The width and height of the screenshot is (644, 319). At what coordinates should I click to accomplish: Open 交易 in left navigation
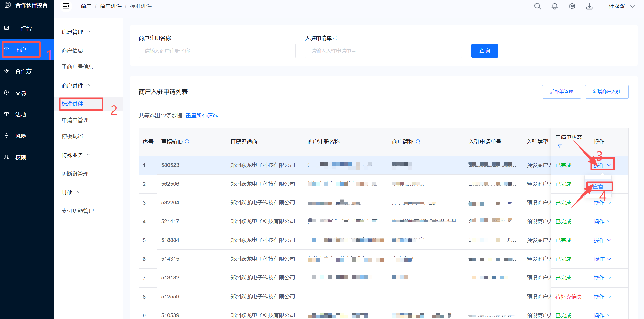click(27, 93)
